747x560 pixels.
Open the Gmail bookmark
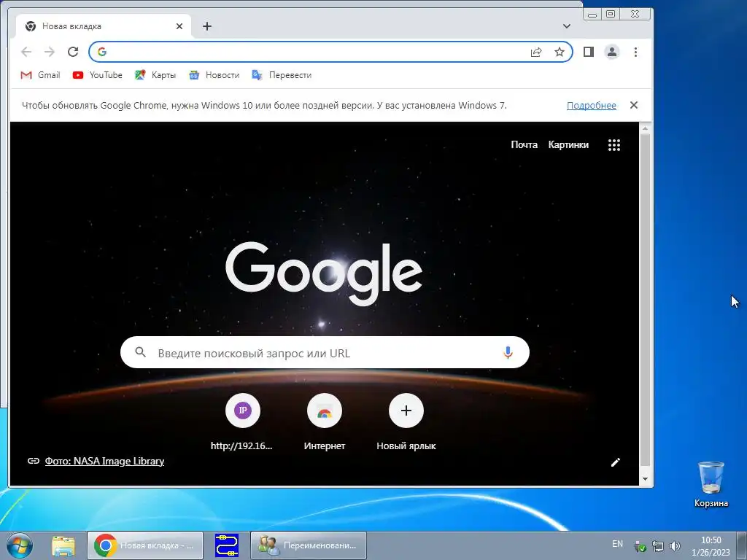point(41,75)
